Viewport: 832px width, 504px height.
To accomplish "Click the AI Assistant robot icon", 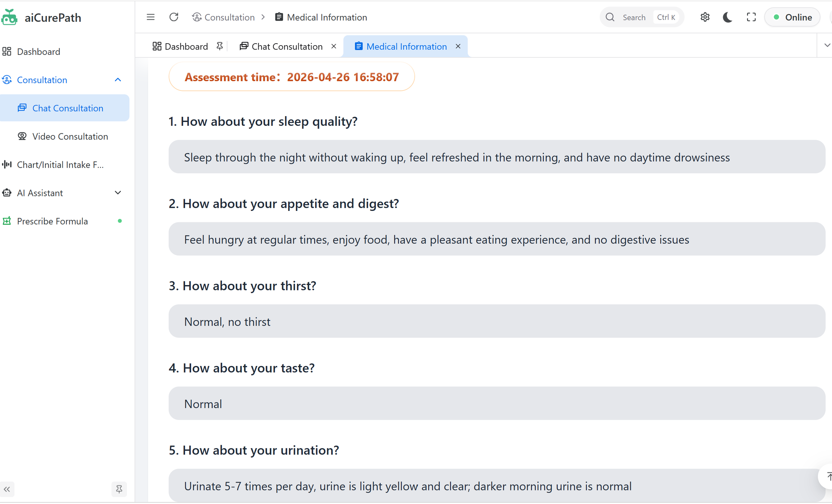I will click(7, 193).
